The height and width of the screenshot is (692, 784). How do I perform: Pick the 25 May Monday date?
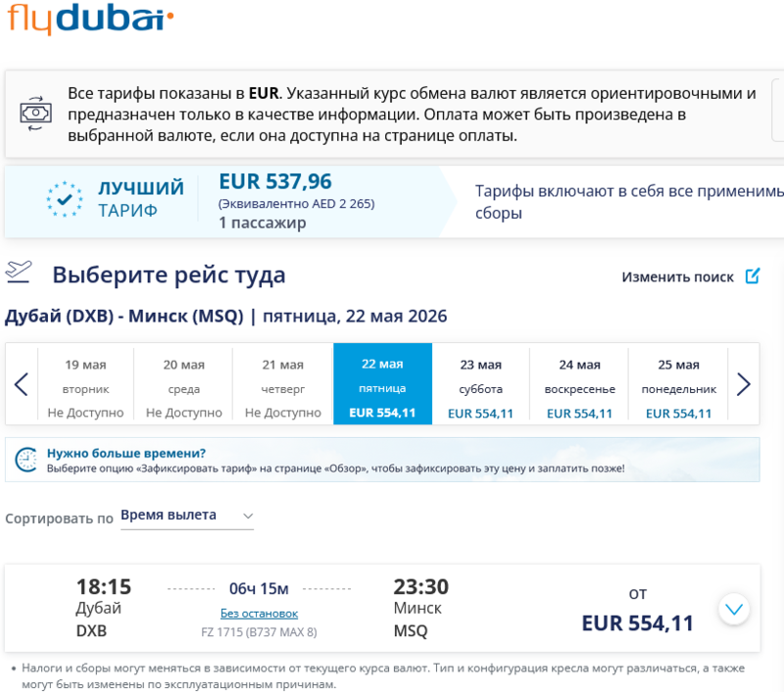[678, 384]
